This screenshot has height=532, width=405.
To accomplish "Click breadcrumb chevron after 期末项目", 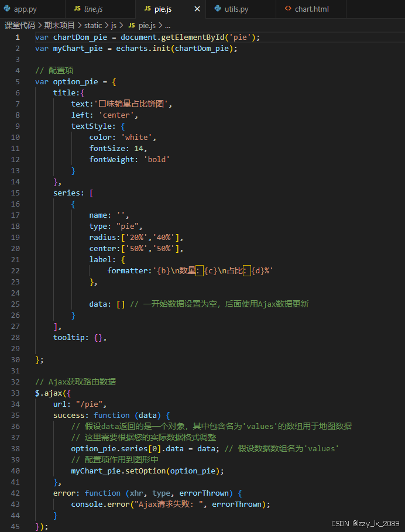I will point(80,25).
